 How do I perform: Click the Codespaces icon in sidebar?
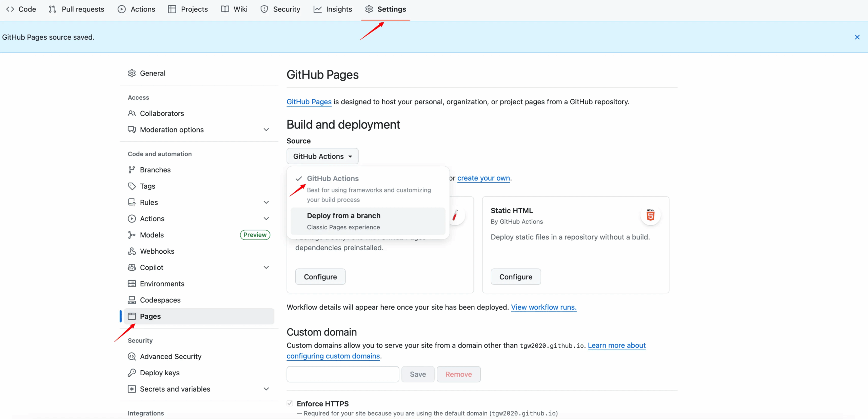132,300
